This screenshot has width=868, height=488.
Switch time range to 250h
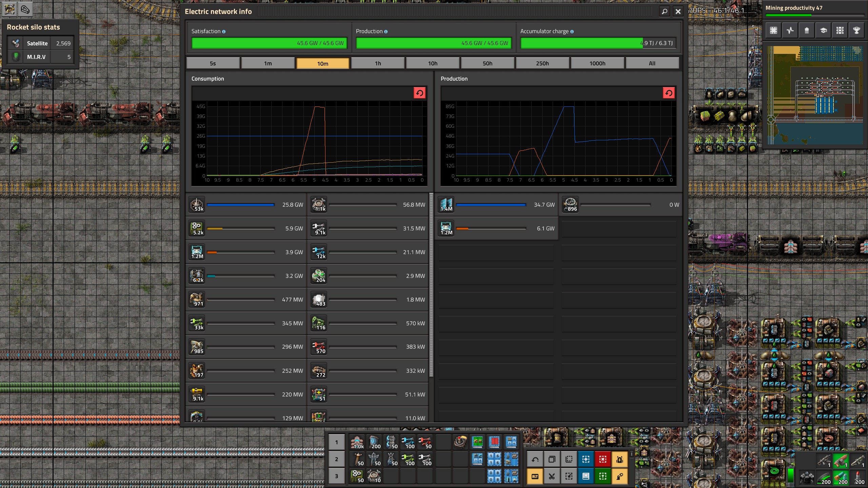(x=542, y=63)
